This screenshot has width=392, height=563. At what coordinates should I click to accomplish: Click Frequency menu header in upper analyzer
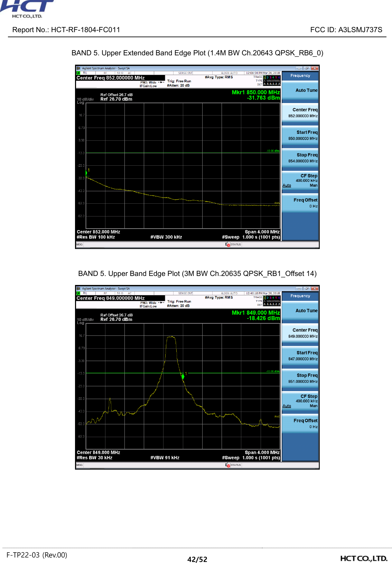click(x=300, y=76)
